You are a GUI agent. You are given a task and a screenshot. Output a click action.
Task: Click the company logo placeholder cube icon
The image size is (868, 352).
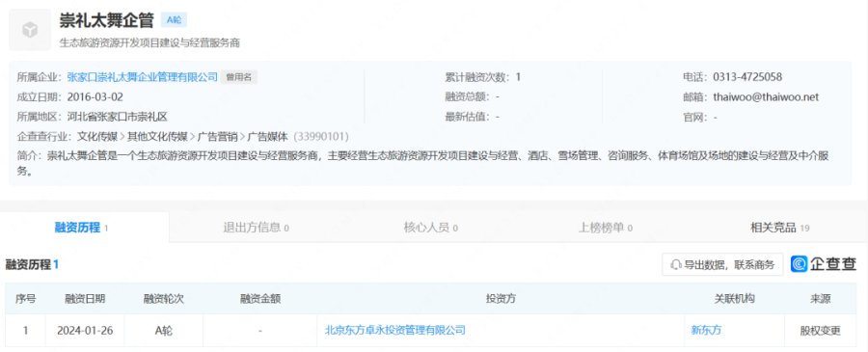pyautogui.click(x=30, y=30)
